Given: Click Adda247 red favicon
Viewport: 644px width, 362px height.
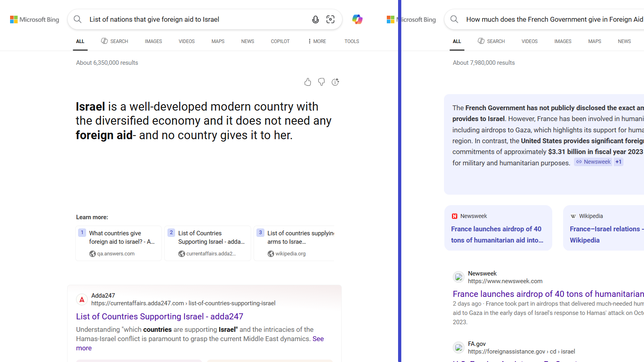Looking at the screenshot, I should click(82, 299).
